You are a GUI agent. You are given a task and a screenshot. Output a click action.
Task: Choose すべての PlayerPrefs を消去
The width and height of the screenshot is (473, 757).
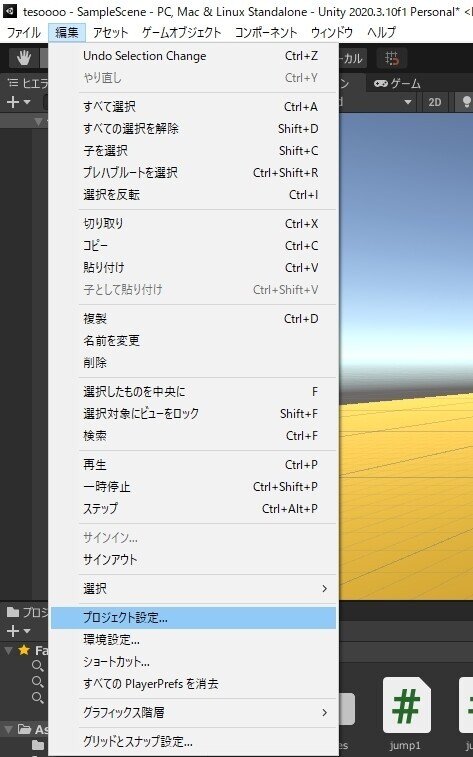pyautogui.click(x=193, y=684)
